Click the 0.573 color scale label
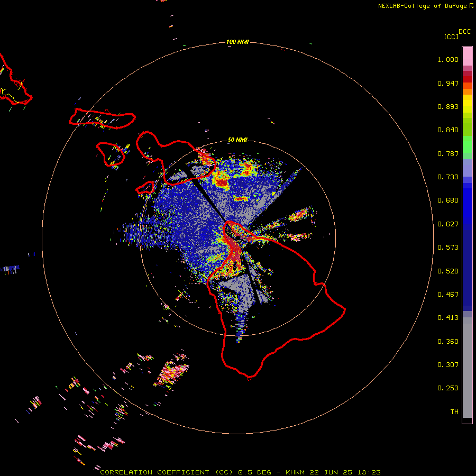The image size is (476, 476). [x=448, y=248]
